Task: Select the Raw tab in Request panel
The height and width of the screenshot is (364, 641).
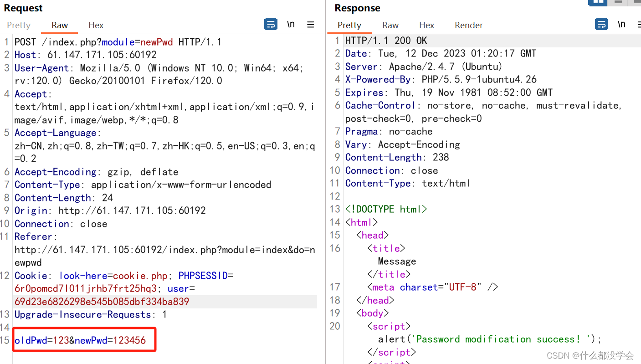Action: pos(60,25)
